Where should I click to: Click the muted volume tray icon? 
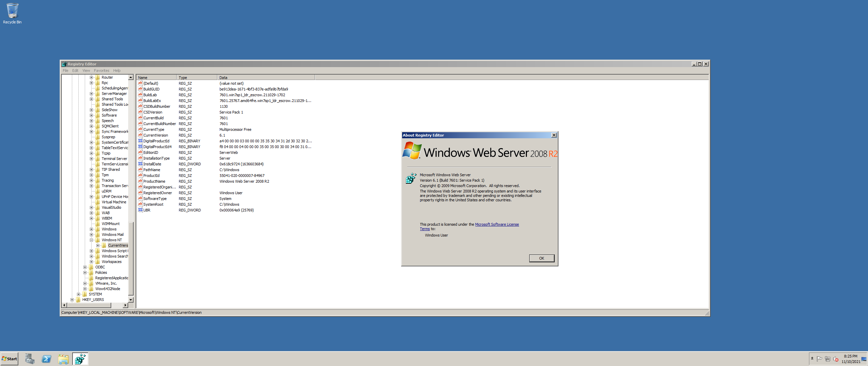point(836,359)
